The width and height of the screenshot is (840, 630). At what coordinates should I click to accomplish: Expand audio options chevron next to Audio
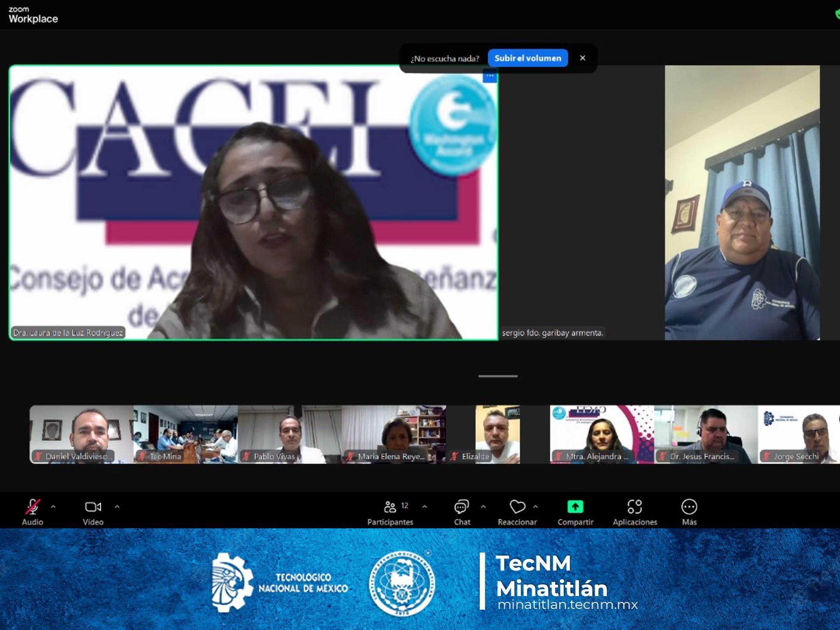(x=53, y=507)
